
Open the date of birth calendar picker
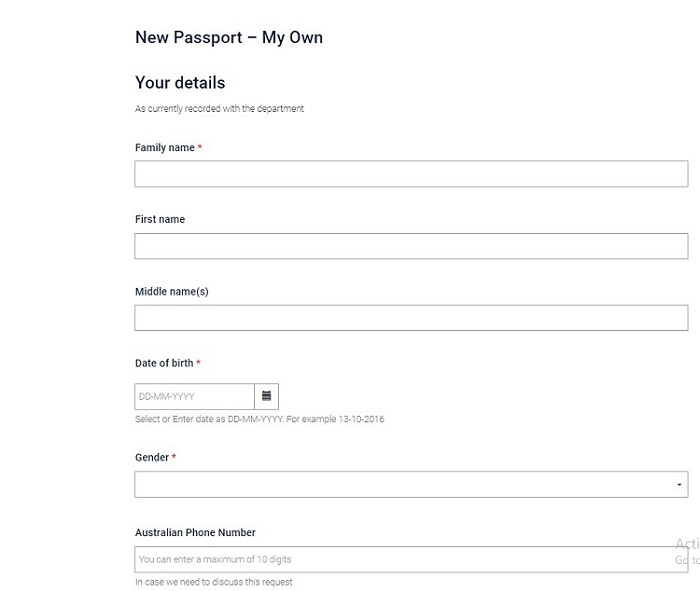coord(266,396)
